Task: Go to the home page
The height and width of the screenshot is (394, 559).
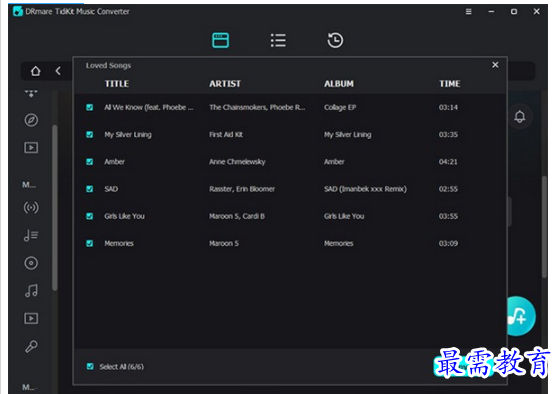Action: click(35, 71)
